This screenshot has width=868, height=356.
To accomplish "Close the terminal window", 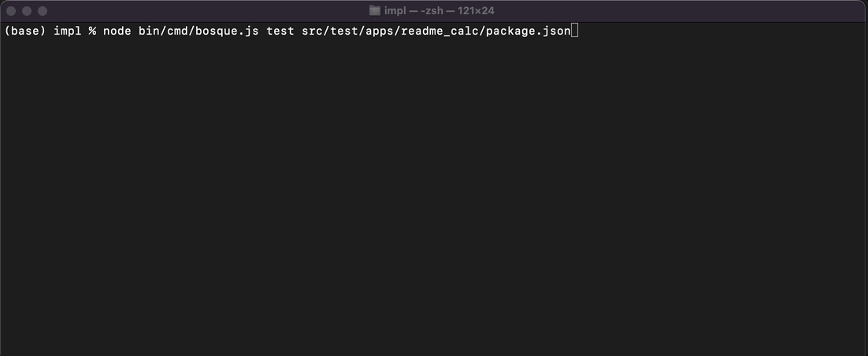I will point(11,11).
